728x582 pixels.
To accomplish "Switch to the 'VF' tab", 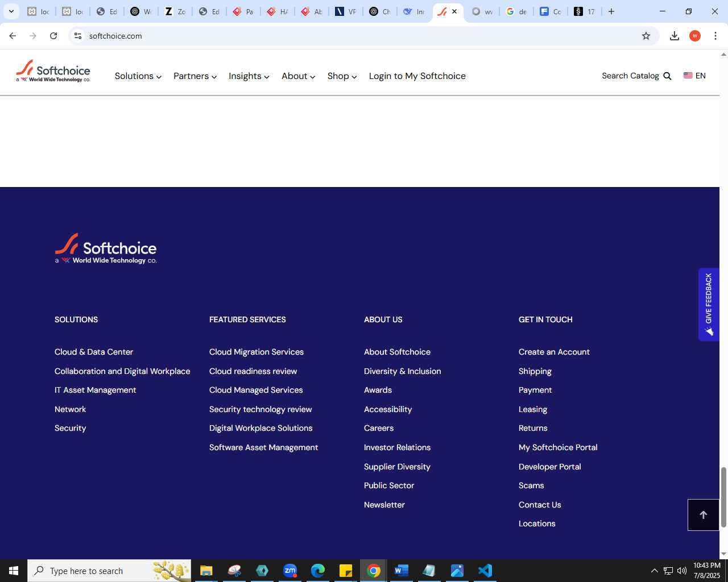I will (346, 11).
